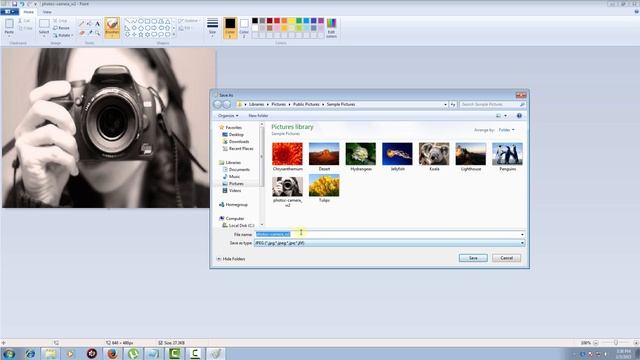
Task: Click Public Pictures in the address breadcrumb
Action: point(306,104)
